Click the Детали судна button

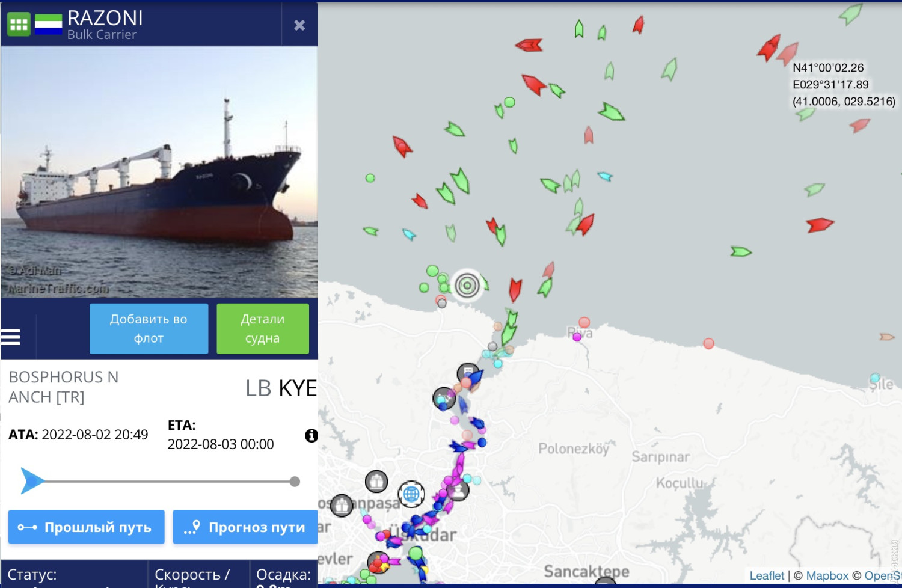coord(263,329)
